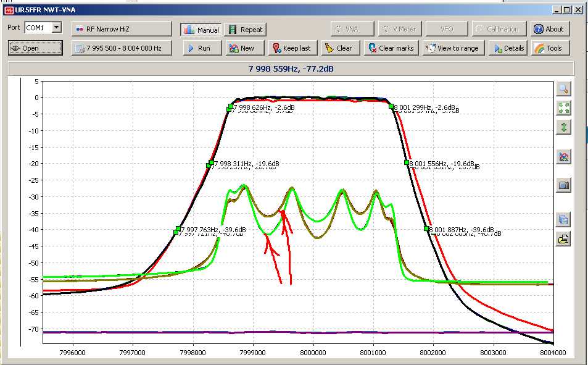Click the marker at 8 001 556Hz, -19.6dB
Screen dimensions: 588x365
click(x=407, y=162)
